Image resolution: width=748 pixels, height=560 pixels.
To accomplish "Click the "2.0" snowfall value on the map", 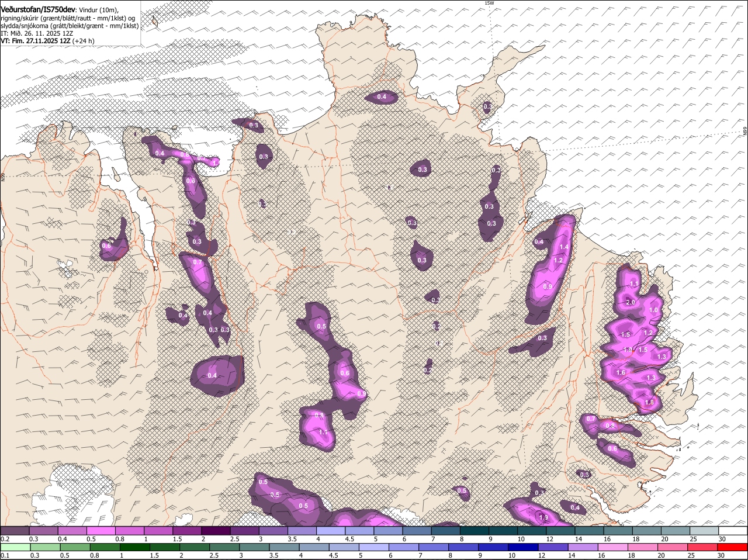I will point(631,302).
